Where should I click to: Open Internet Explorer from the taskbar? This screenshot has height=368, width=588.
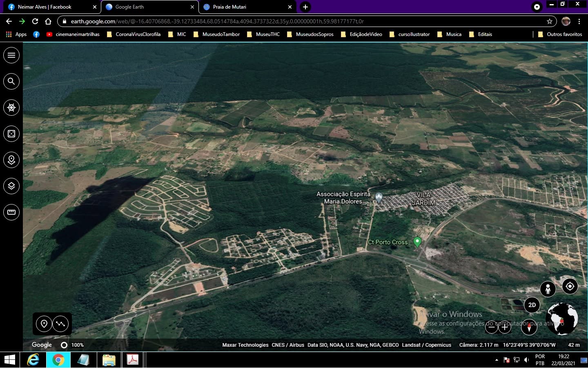33,360
